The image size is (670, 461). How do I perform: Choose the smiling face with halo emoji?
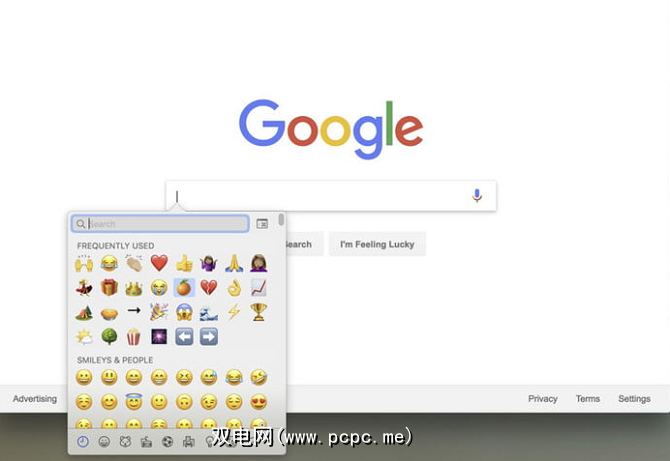click(x=134, y=402)
